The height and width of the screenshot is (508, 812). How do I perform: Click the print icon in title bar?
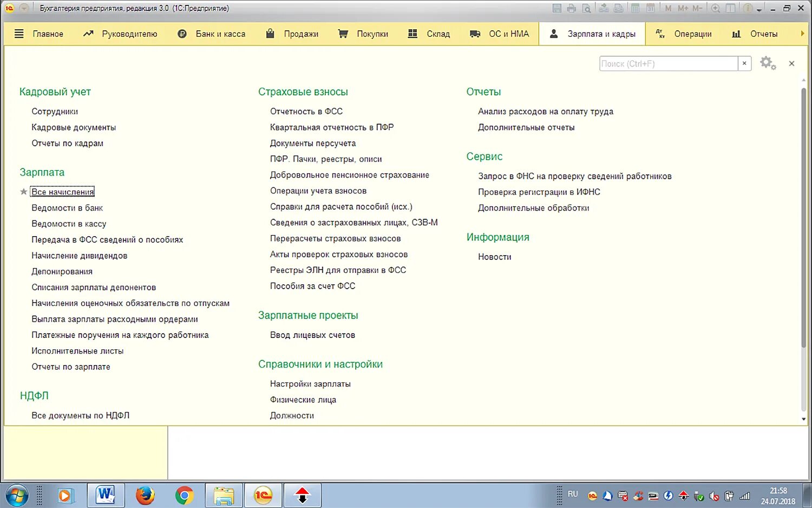[x=572, y=8]
